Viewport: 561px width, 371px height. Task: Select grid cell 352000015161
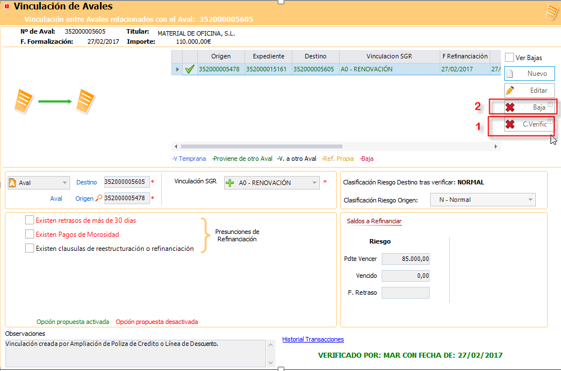click(267, 69)
